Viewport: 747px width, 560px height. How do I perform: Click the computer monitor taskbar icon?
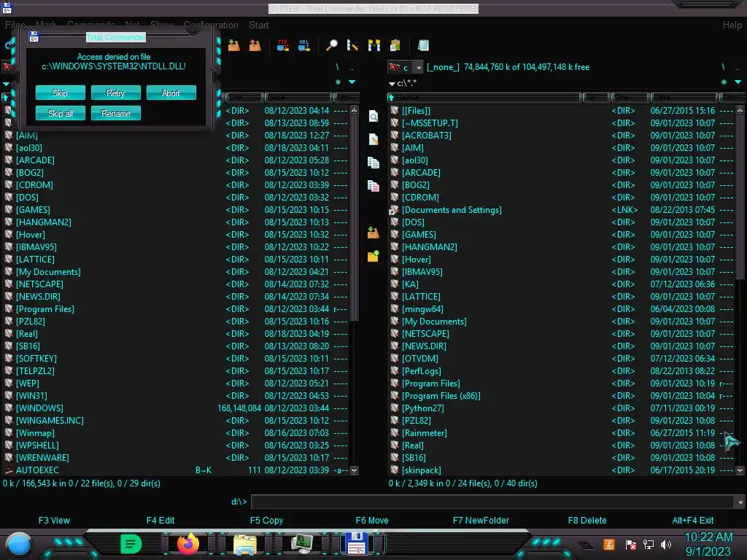[x=302, y=544]
